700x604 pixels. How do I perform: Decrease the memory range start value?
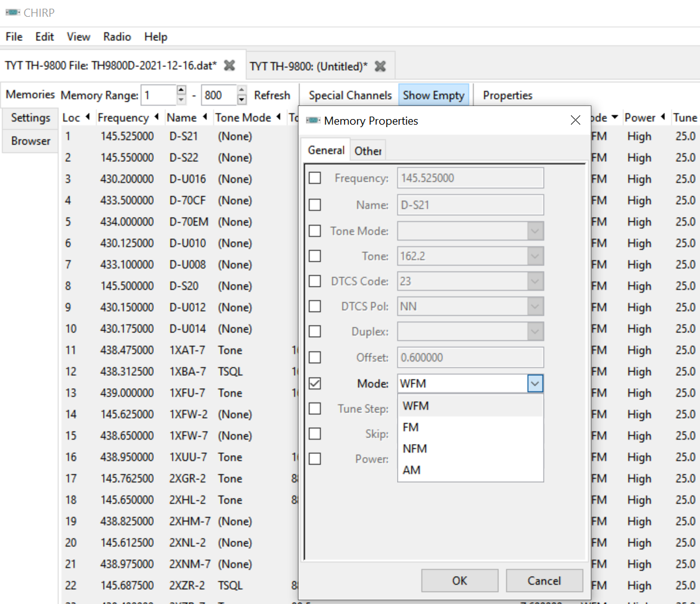coord(181,99)
